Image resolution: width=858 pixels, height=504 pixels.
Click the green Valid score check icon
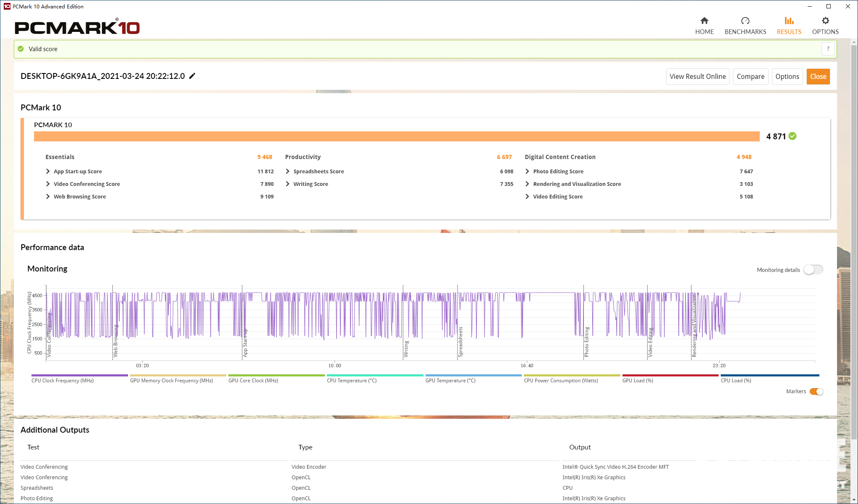pyautogui.click(x=21, y=49)
